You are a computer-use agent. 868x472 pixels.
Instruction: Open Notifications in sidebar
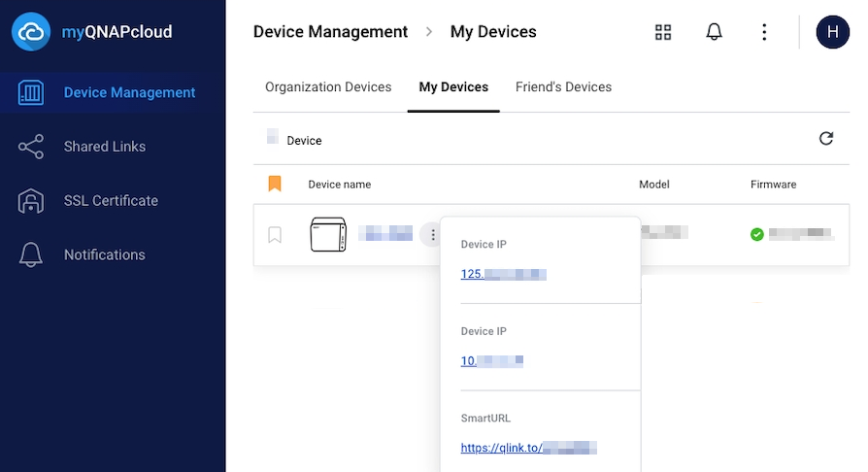113,254
